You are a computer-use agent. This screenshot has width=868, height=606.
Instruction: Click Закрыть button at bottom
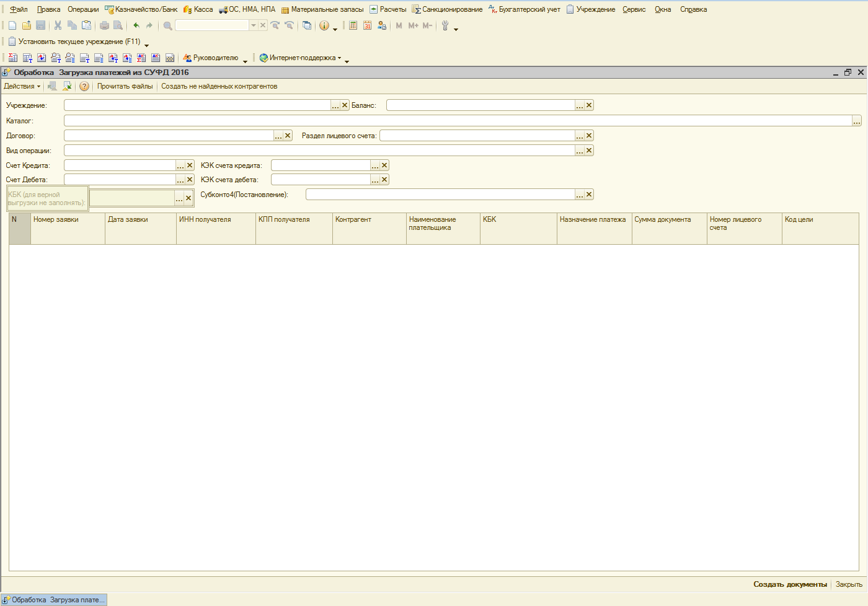click(x=849, y=584)
